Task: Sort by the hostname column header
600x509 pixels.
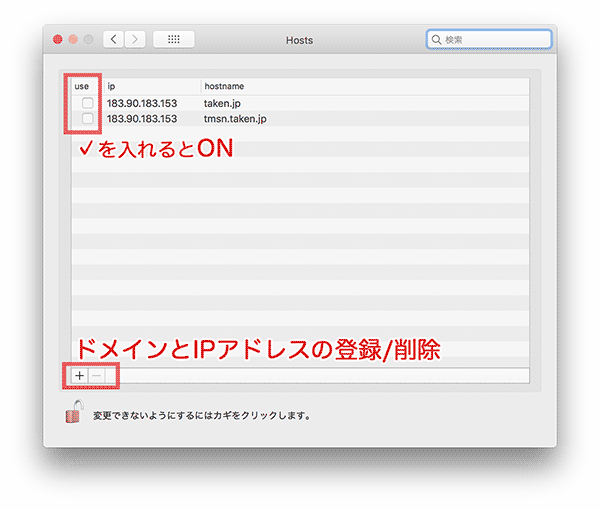Action: pos(365,86)
